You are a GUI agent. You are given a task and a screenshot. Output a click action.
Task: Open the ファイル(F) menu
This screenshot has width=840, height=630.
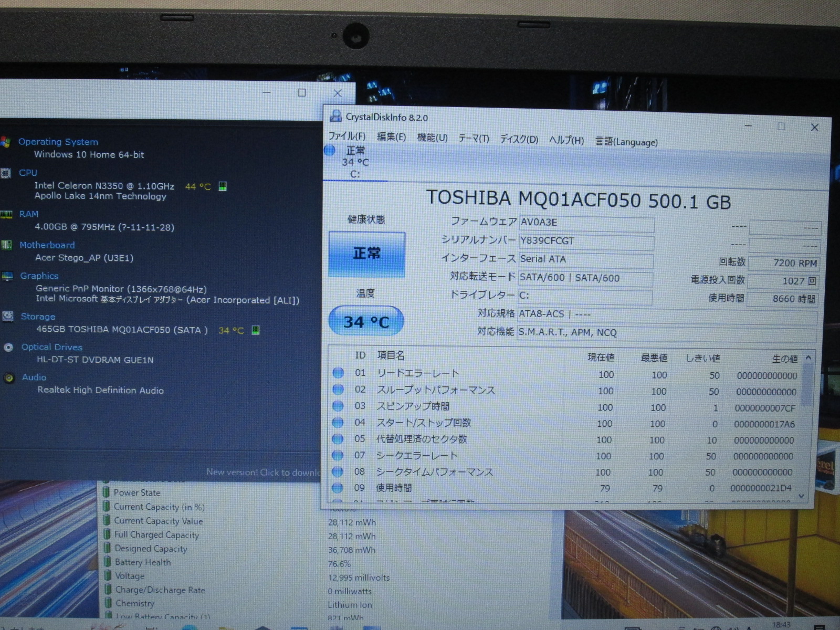(x=346, y=136)
